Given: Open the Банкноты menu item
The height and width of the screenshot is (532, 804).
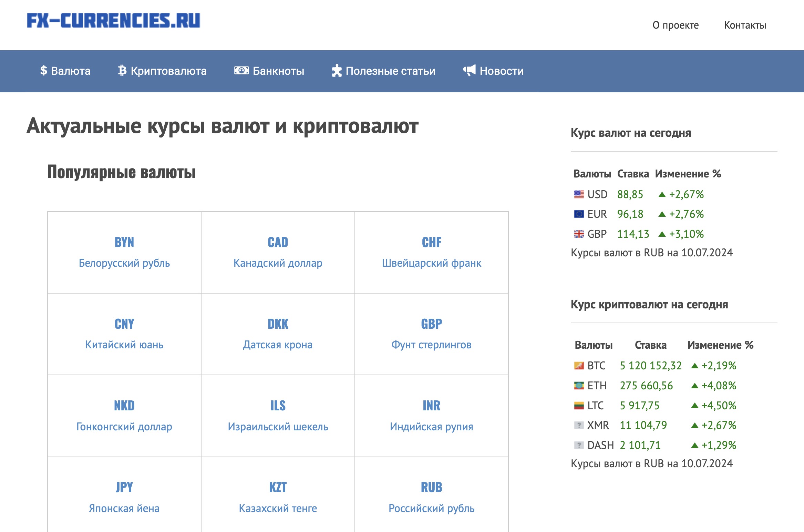Looking at the screenshot, I should point(269,71).
